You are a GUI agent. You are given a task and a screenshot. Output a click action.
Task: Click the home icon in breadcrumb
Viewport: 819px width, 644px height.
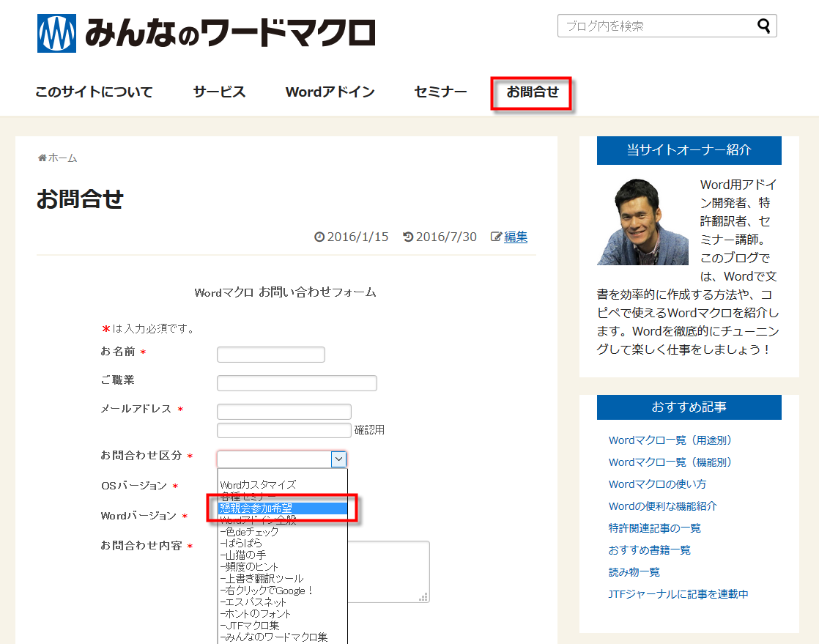click(42, 158)
